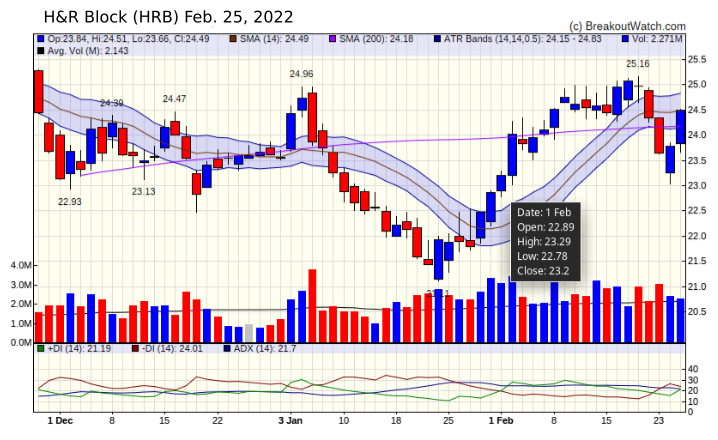The image size is (718, 440).
Task: Click the 40 indicator axis label
Action: (x=693, y=369)
